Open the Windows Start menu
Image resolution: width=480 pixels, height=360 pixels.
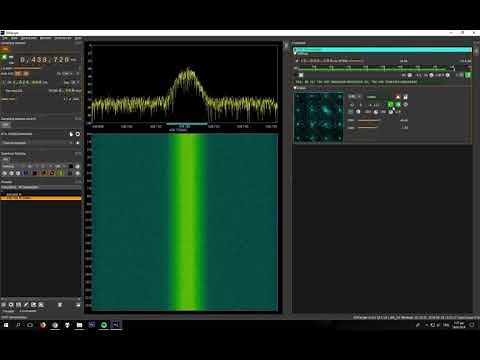point(6,325)
